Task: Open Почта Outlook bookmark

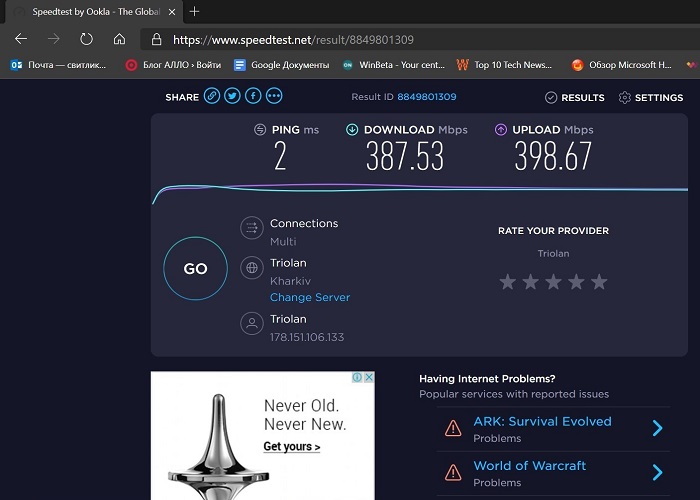Action: pos(58,65)
